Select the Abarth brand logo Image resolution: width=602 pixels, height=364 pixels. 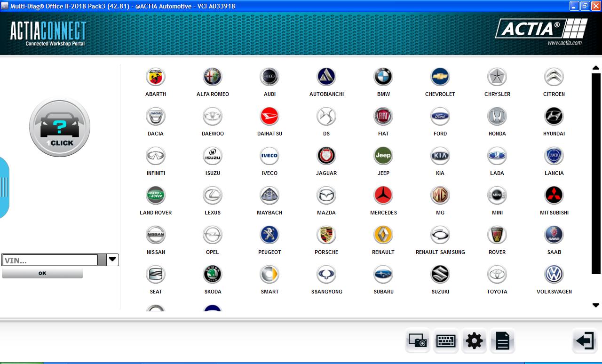pos(156,77)
